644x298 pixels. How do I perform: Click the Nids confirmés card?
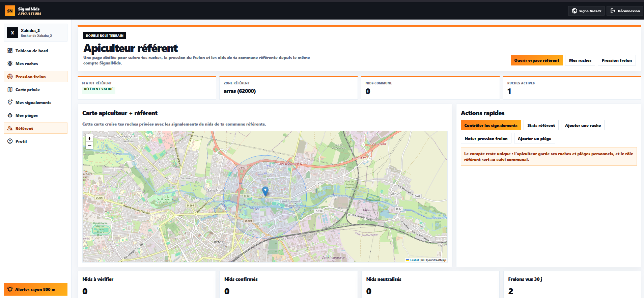tap(288, 285)
